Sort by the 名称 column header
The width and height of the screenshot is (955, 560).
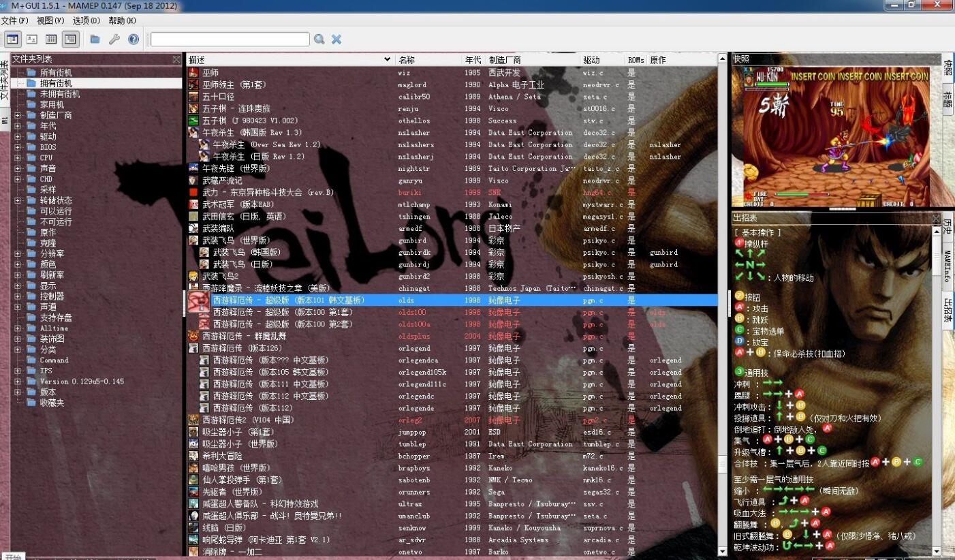pyautogui.click(x=430, y=60)
